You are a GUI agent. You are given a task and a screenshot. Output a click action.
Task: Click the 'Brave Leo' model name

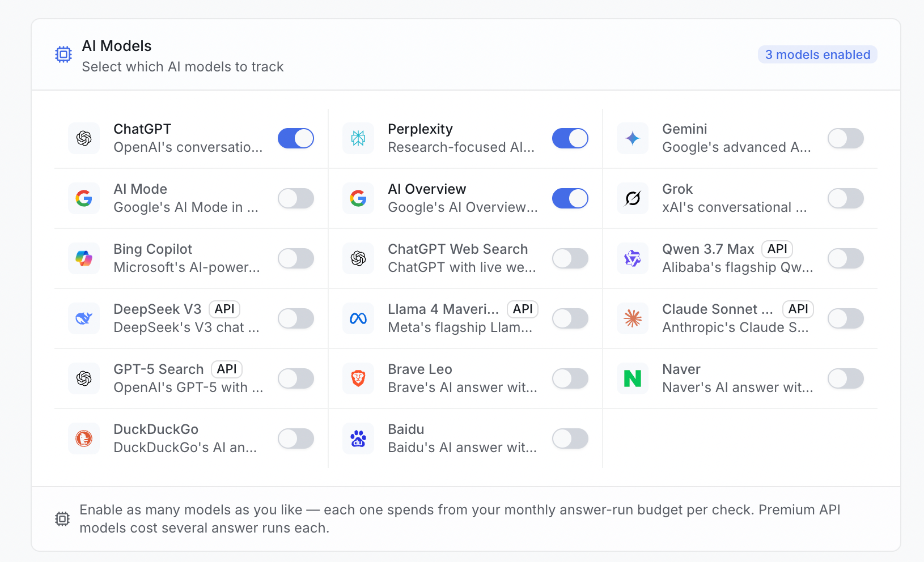(x=420, y=369)
